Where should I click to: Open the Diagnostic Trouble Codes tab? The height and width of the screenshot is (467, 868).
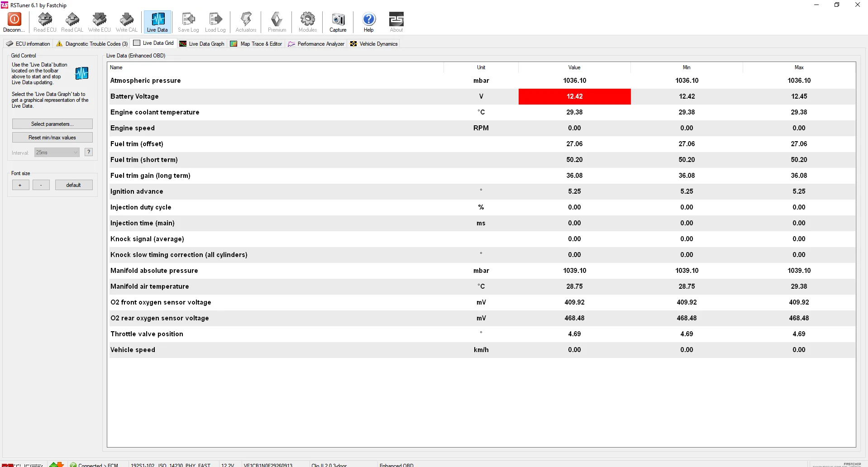pyautogui.click(x=92, y=44)
